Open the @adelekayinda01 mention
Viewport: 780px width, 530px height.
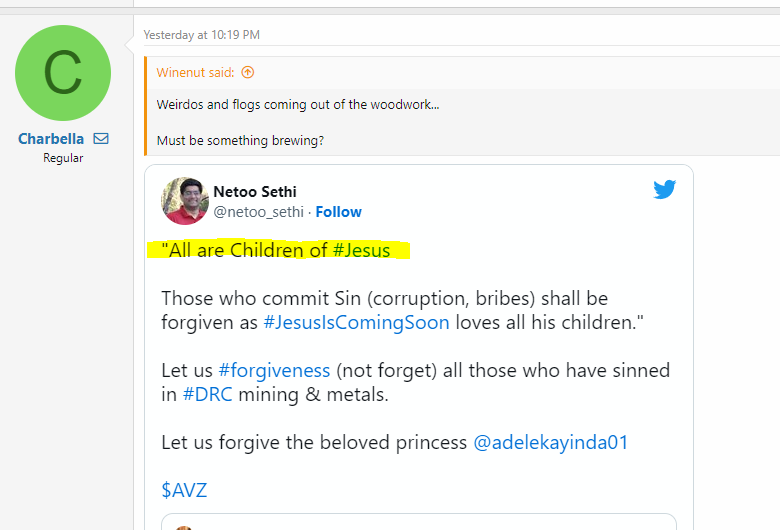pos(550,442)
